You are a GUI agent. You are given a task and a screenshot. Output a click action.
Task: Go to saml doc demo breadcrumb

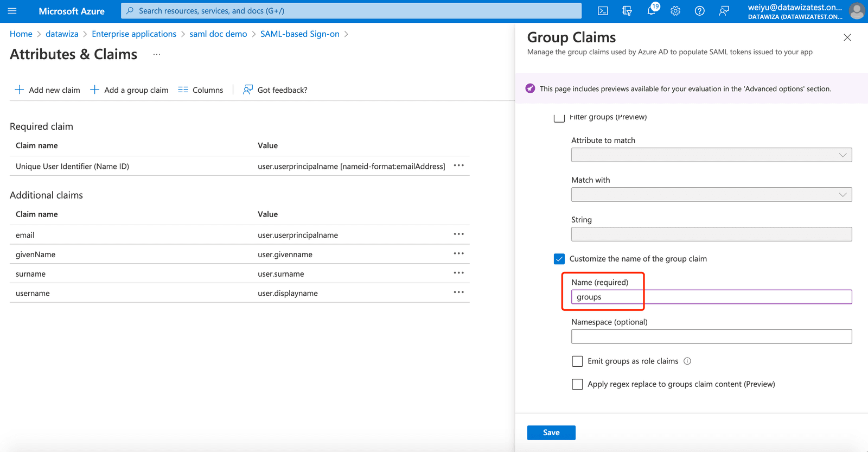click(x=218, y=34)
